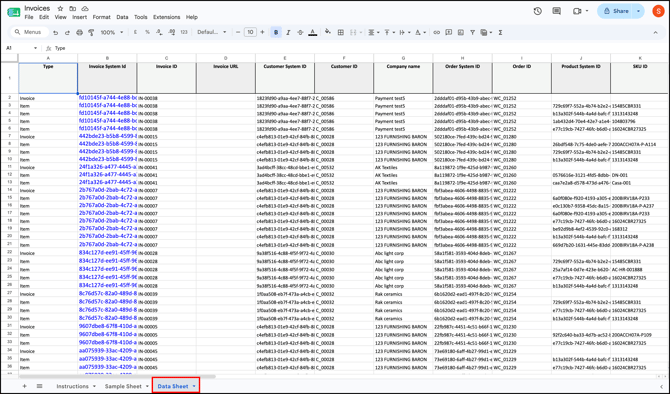Open version history clock icon

[x=538, y=11]
